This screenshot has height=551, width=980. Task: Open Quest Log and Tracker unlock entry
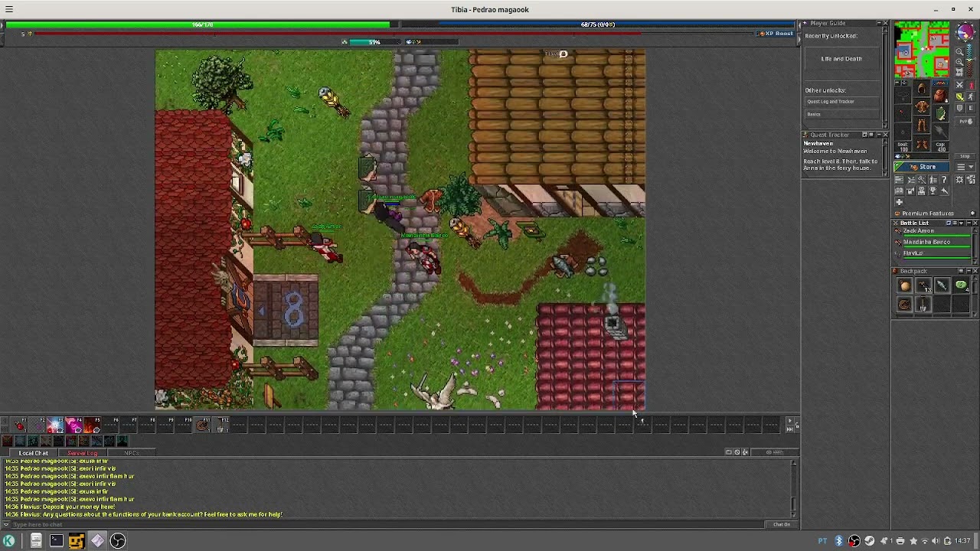(x=842, y=102)
